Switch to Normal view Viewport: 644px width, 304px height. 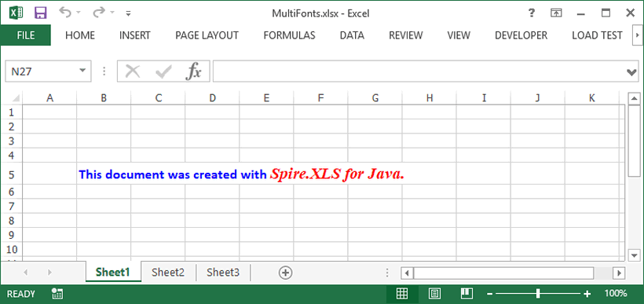pos(401,293)
